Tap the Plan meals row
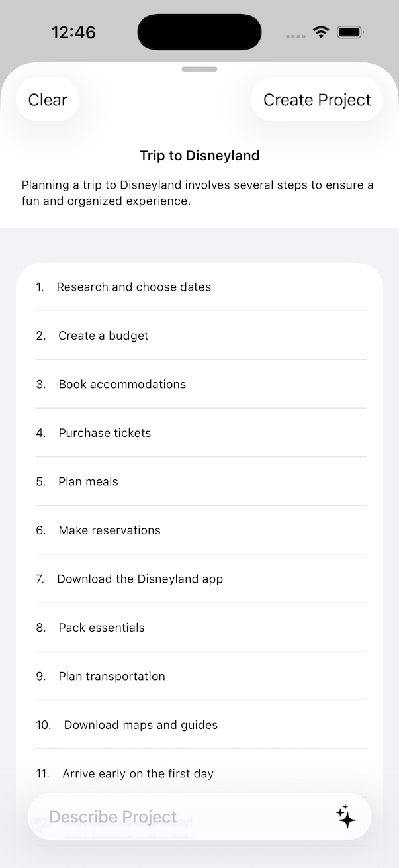Image resolution: width=399 pixels, height=868 pixels. tap(88, 481)
